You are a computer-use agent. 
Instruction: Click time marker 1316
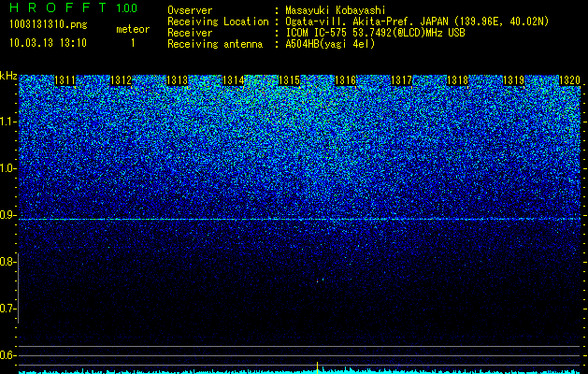pyautogui.click(x=345, y=80)
